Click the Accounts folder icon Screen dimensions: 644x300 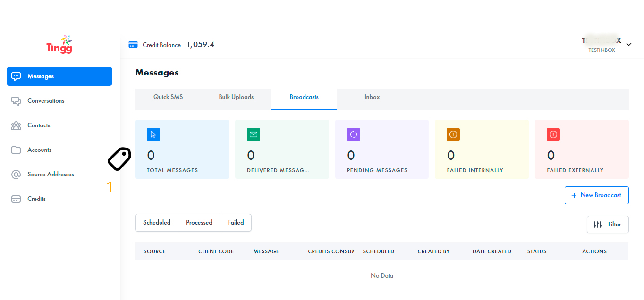pyautogui.click(x=16, y=150)
